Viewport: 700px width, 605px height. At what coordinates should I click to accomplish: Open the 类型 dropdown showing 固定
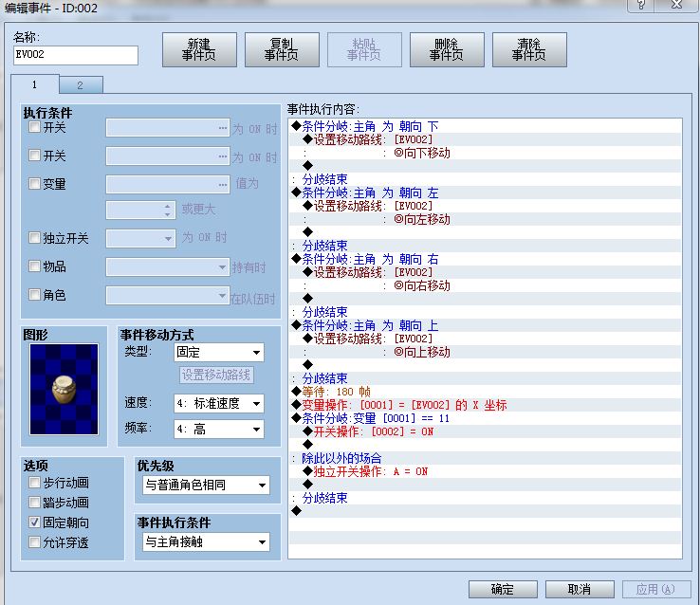(219, 353)
